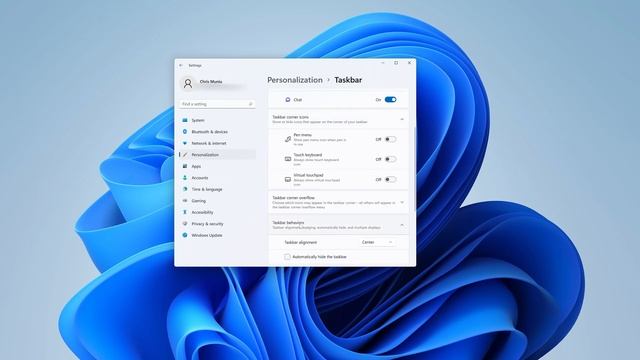
Task: Click the Chat bubble icon
Action: (288, 100)
